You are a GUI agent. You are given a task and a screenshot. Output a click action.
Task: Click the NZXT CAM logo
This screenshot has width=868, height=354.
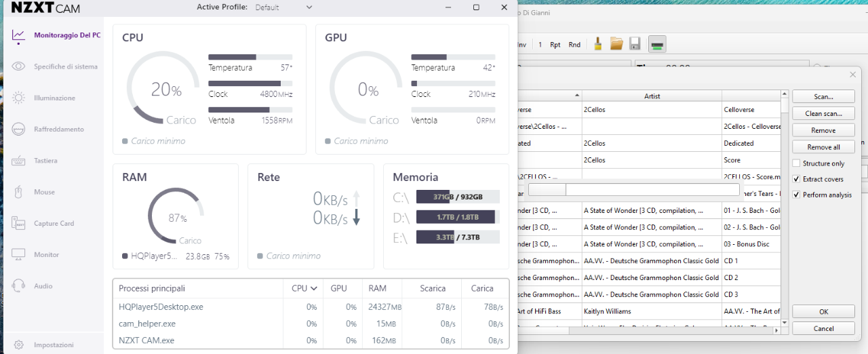click(x=45, y=8)
